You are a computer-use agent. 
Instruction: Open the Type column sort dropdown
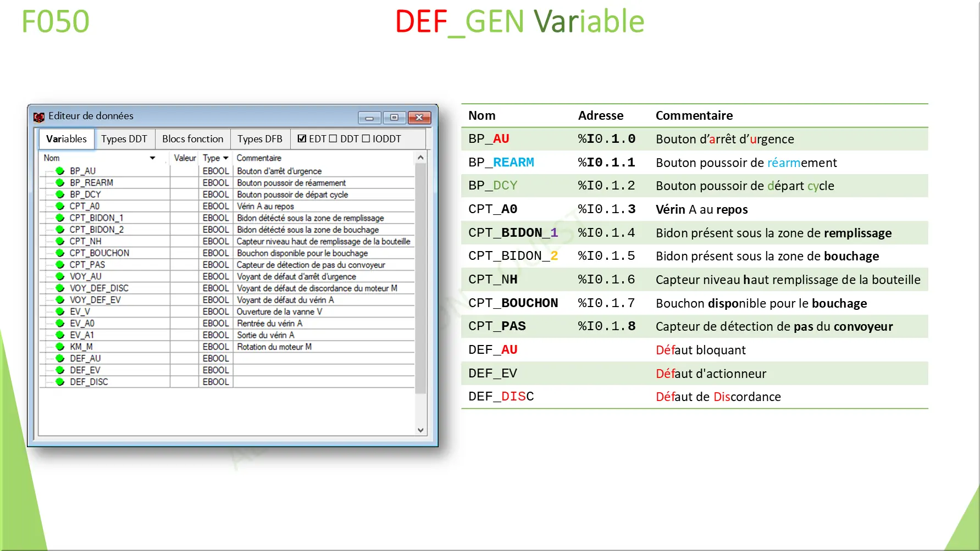226,158
